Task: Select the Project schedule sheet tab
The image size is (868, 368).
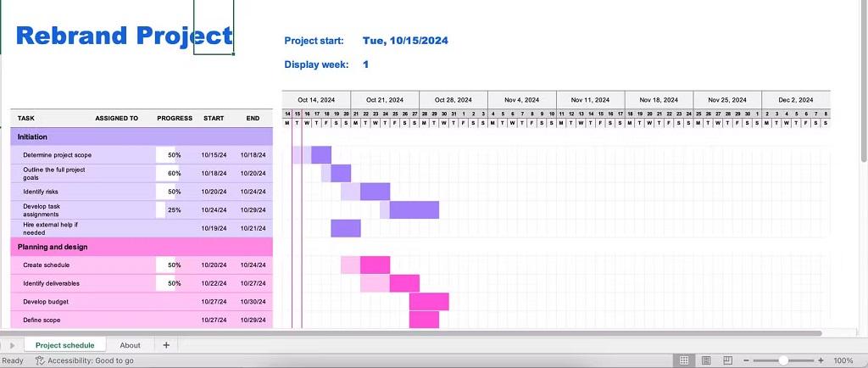Action: (64, 345)
